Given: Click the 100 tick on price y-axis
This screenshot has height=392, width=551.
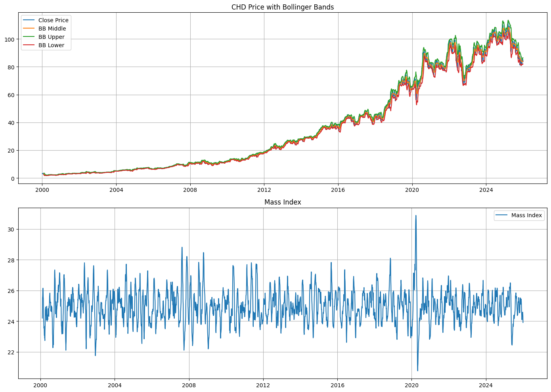Looking at the screenshot, I should click(x=10, y=39).
